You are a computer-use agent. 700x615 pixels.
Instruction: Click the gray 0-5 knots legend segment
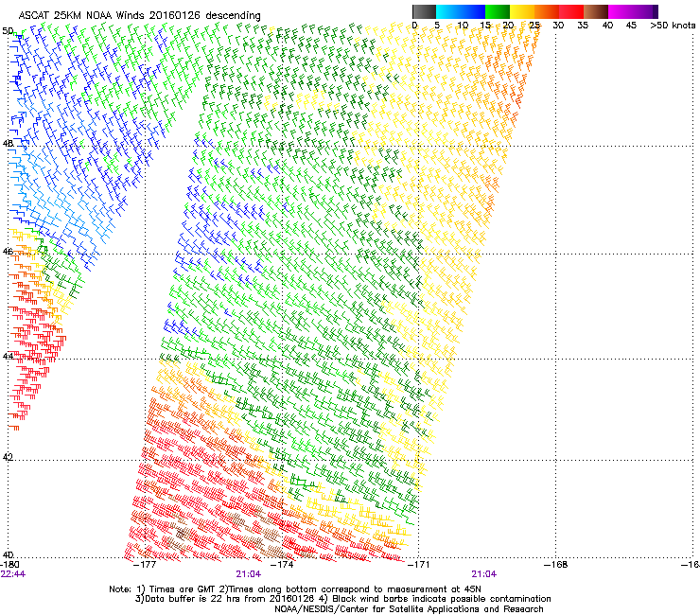click(x=424, y=11)
